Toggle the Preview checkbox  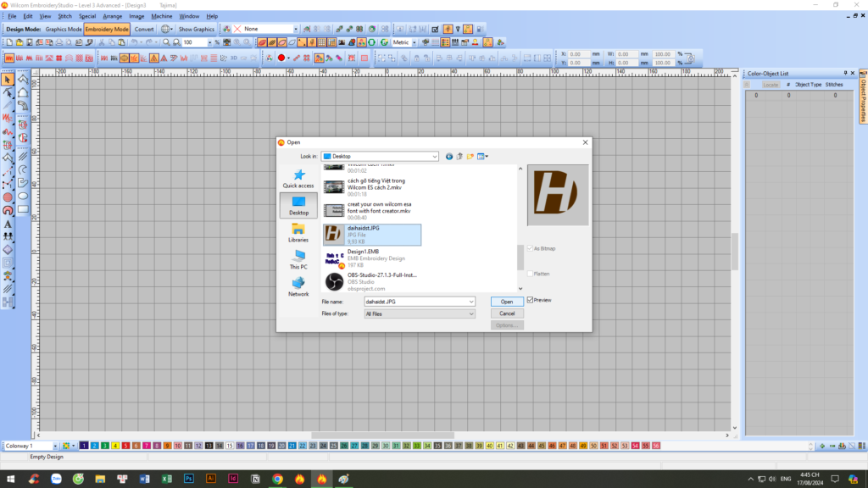pyautogui.click(x=531, y=300)
